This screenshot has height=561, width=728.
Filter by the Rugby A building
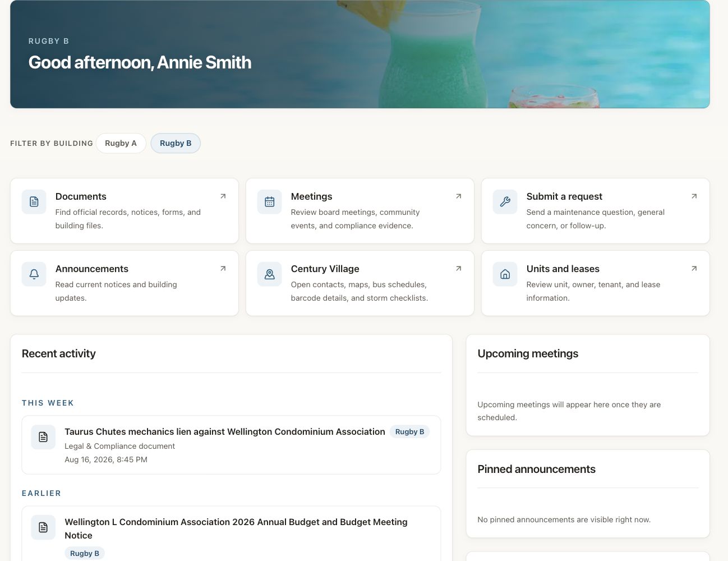coord(121,143)
